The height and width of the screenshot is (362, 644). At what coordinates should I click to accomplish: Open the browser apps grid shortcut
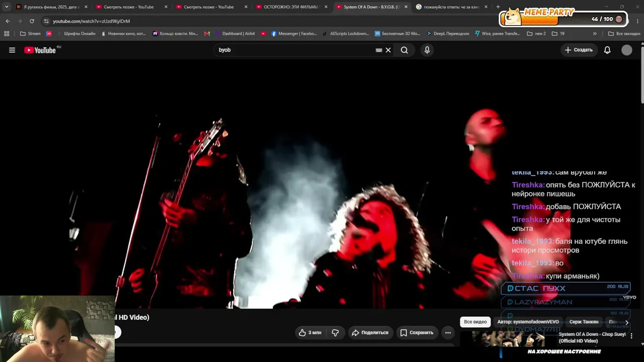click(x=7, y=34)
